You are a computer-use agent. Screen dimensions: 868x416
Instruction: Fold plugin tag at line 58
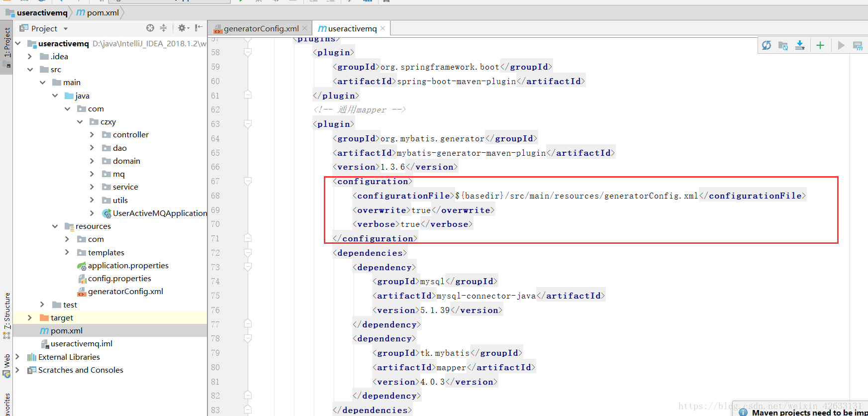pyautogui.click(x=248, y=52)
